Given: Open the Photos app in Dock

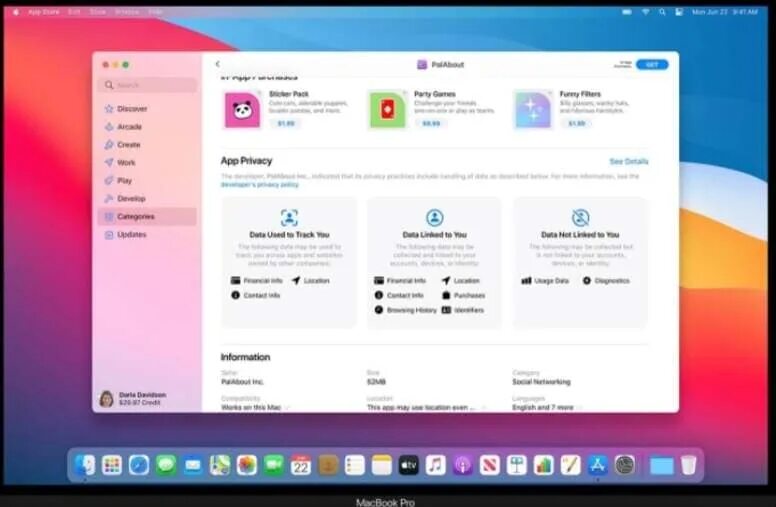Looking at the screenshot, I should pos(246,465).
